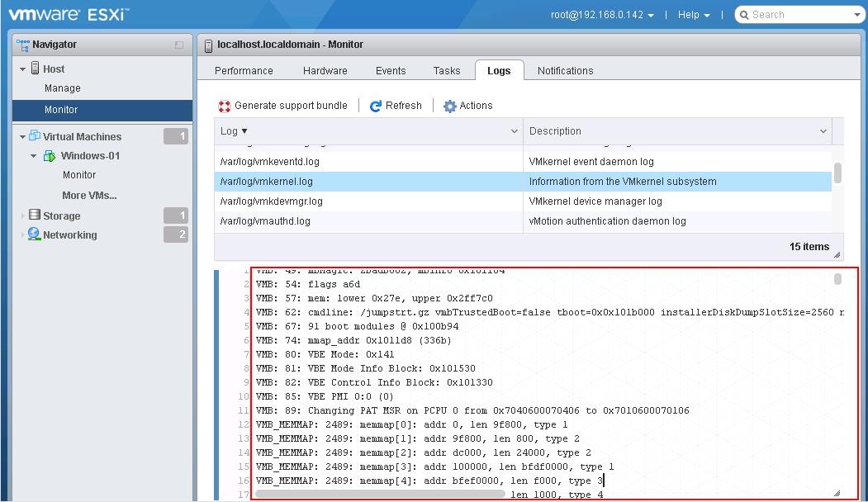Click the Navigator panel collapse icon
The width and height of the screenshot is (868, 502).
(179, 45)
